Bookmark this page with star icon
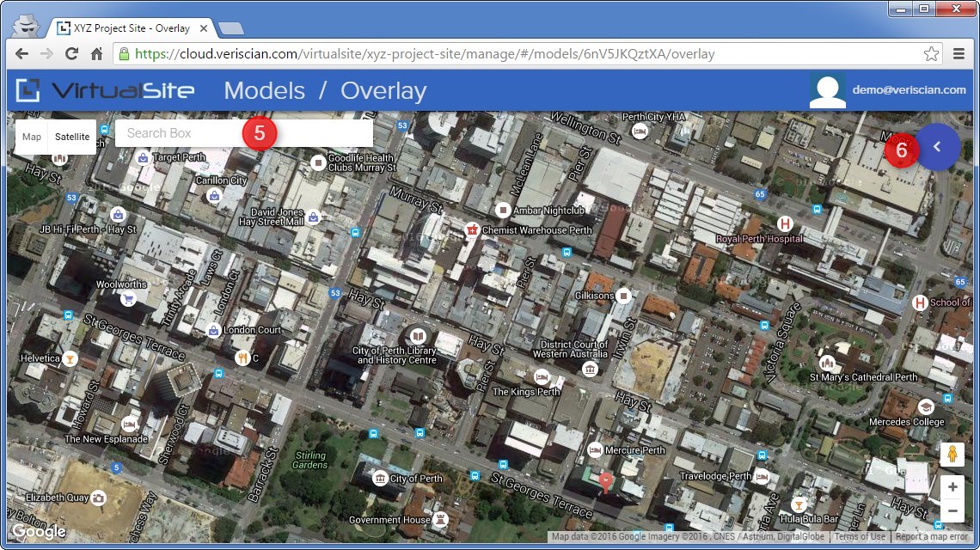Screen dimensions: 980x550 coord(931,54)
